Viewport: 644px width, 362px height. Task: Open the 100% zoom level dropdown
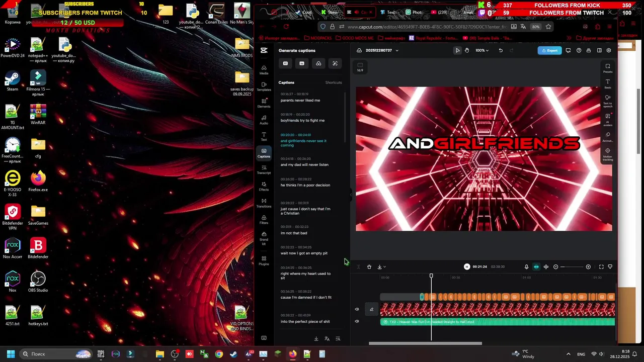coord(482,50)
